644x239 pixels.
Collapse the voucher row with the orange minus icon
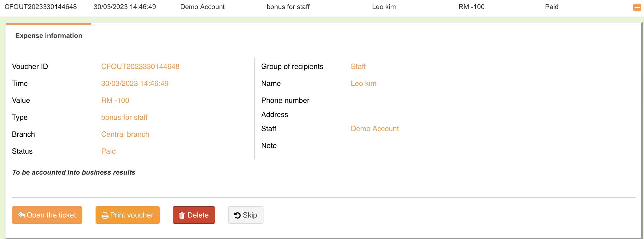tap(637, 7)
